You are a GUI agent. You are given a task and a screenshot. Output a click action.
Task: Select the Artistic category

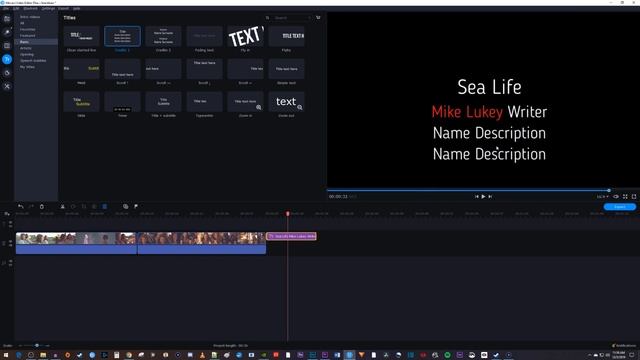(25, 48)
